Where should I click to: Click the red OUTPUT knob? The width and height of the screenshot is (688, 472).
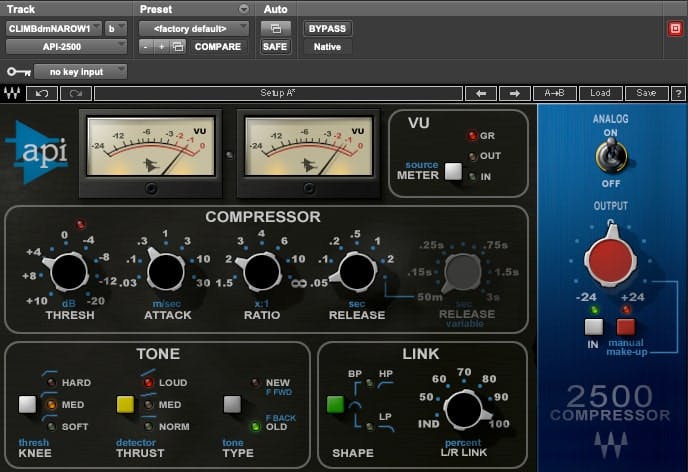click(x=610, y=259)
